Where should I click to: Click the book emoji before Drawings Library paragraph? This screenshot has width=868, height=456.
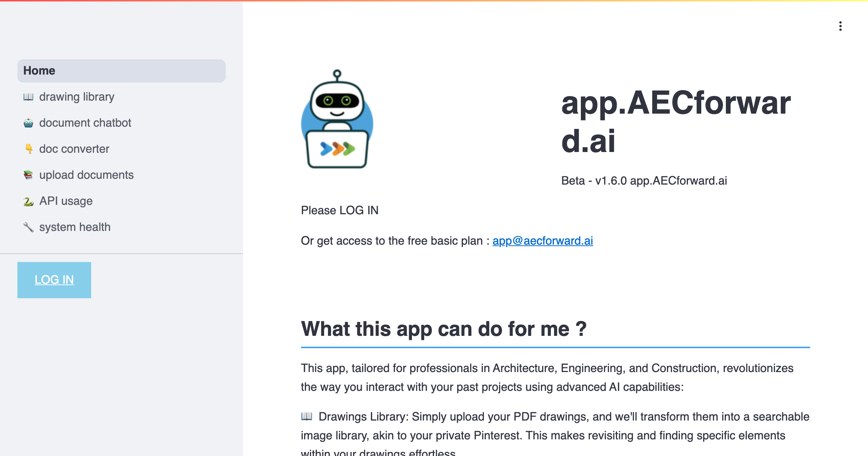(x=307, y=416)
